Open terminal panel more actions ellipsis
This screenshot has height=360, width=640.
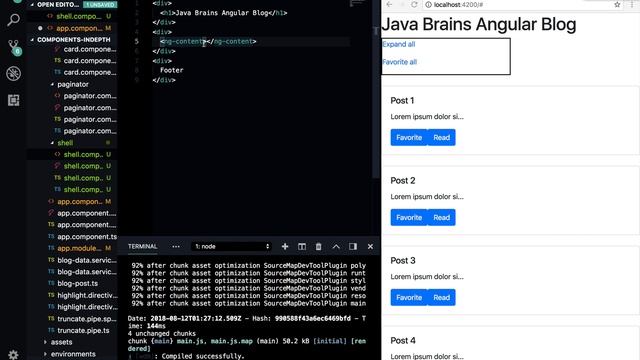(176, 247)
